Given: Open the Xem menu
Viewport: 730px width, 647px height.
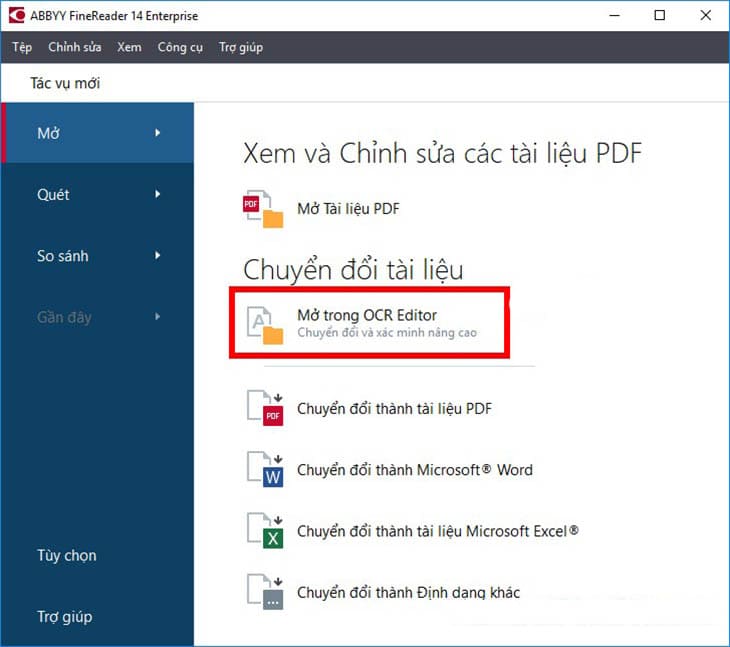Looking at the screenshot, I should click(129, 47).
